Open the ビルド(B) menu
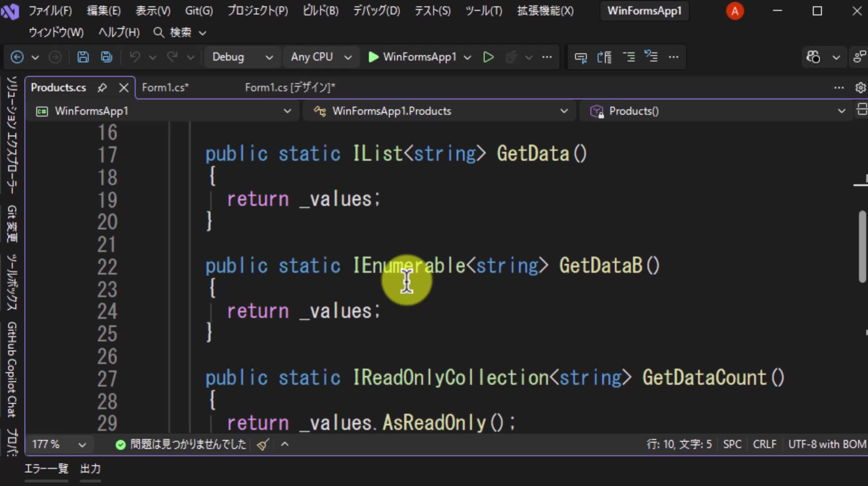Image resolution: width=868 pixels, height=486 pixels. [x=321, y=11]
